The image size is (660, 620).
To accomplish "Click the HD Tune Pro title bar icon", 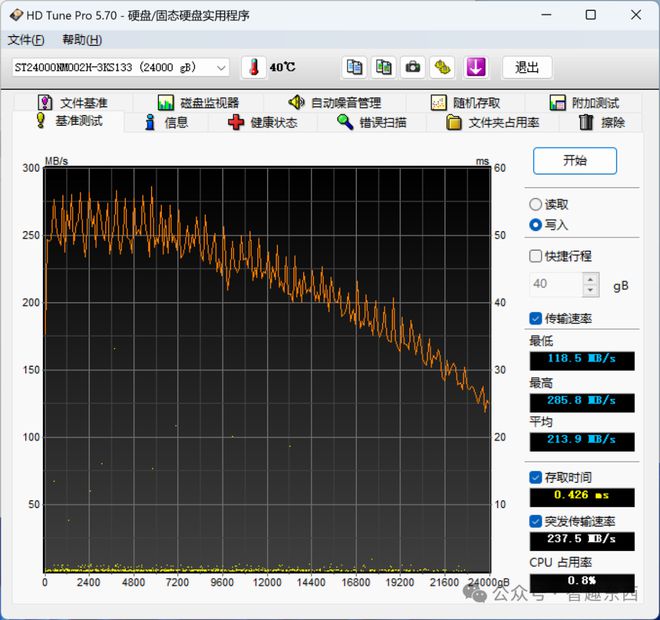I will click(x=16, y=15).
